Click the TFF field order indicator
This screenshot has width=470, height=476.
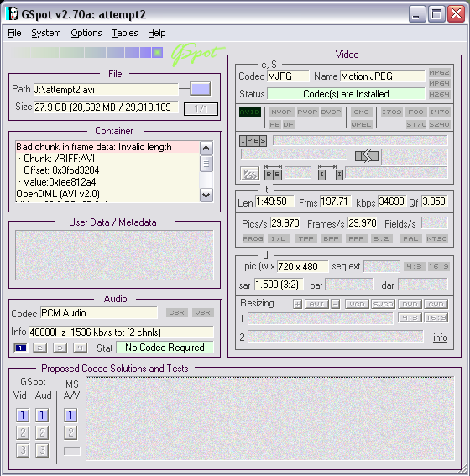305,239
